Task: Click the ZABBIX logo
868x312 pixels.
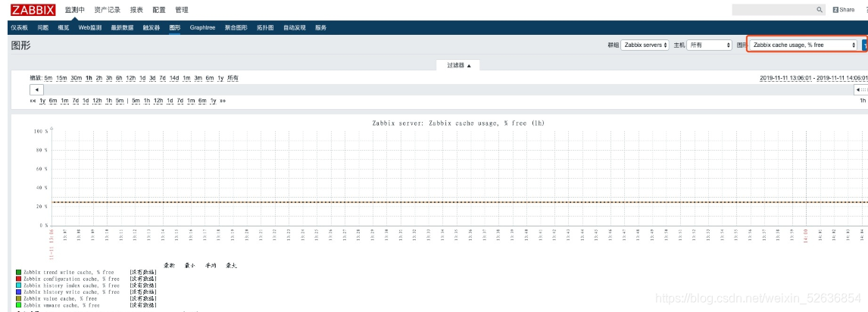Action: pos(33,10)
